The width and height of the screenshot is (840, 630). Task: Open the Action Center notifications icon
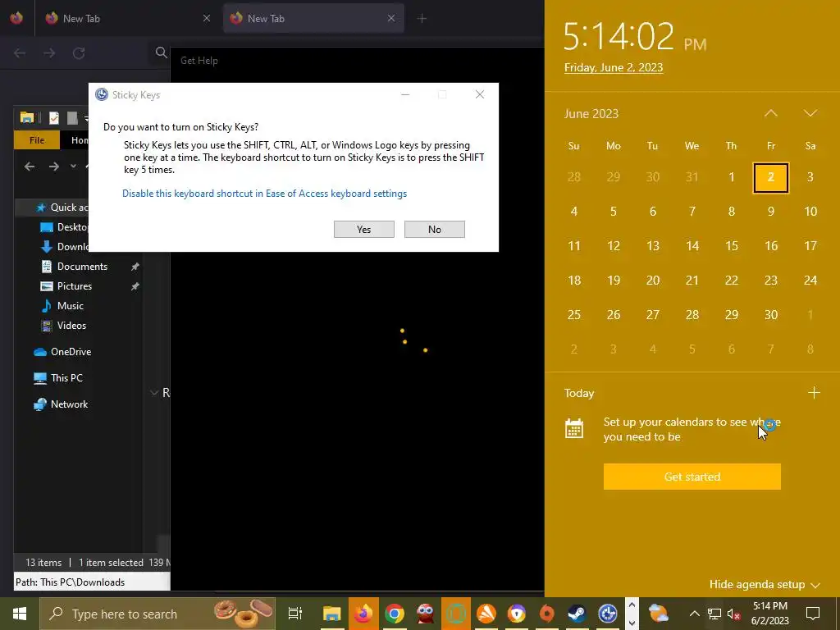813,614
